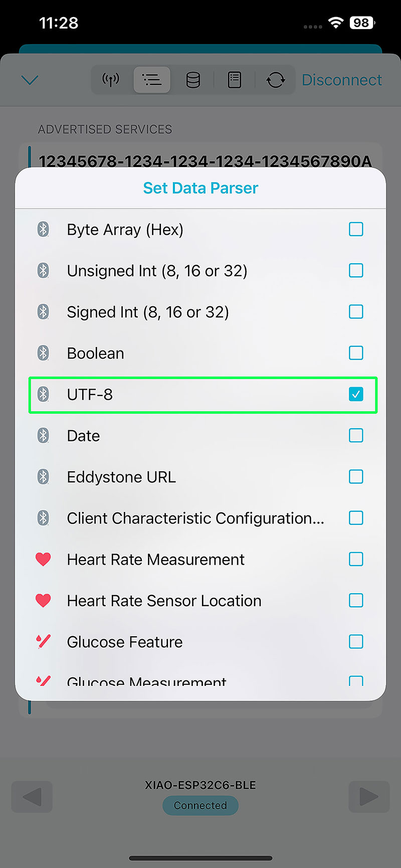Tap the advertising antenna icon in toolbar
Screen dimensions: 401x868
(x=111, y=80)
